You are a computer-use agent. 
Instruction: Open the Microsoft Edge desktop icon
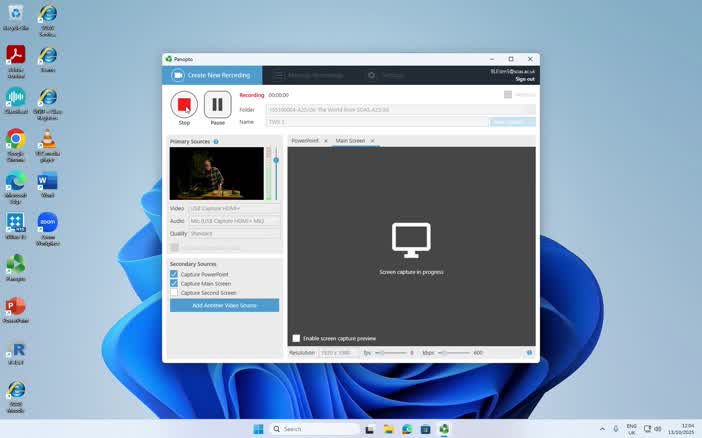(x=16, y=187)
